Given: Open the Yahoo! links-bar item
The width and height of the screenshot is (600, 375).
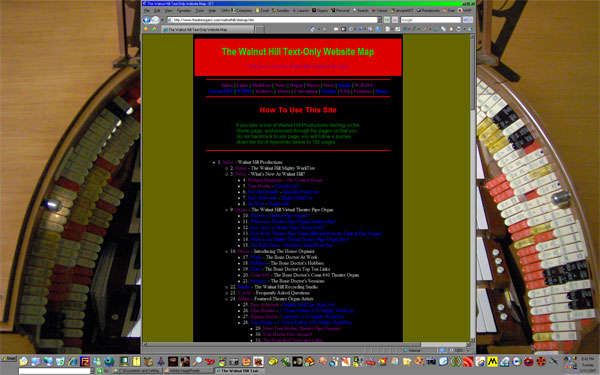Looking at the screenshot, I should point(379,11).
